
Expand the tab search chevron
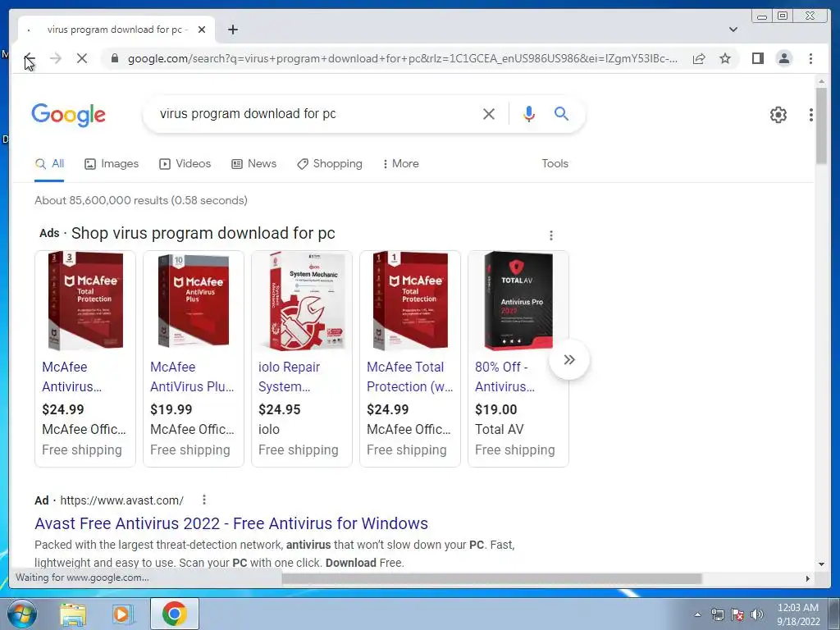tap(733, 30)
